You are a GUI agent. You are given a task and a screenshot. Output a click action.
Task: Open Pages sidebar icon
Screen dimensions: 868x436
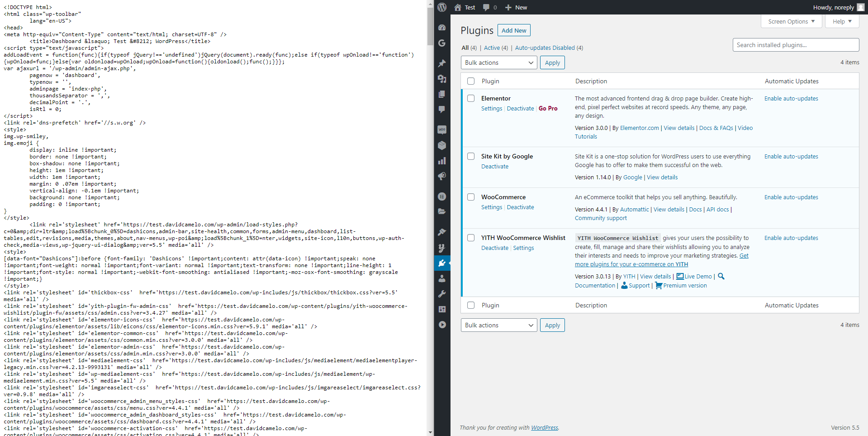click(x=442, y=94)
